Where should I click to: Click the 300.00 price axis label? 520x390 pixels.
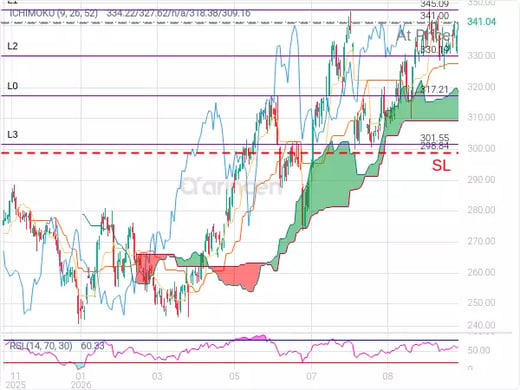(x=481, y=148)
